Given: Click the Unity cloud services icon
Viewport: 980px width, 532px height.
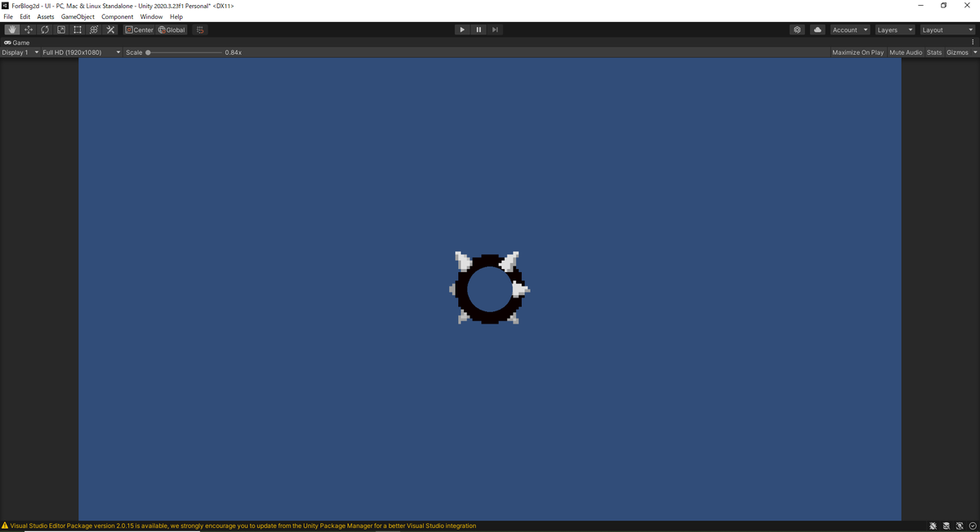Looking at the screenshot, I should click(817, 29).
